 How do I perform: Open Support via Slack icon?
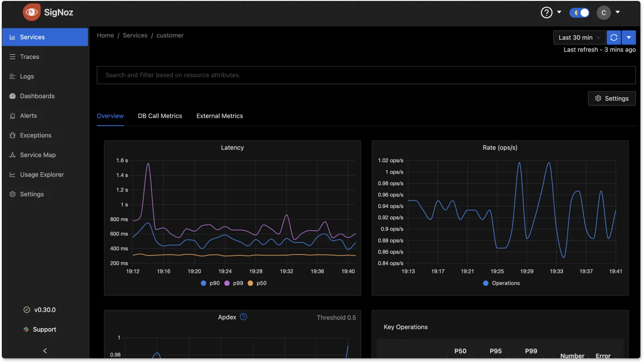click(26, 329)
